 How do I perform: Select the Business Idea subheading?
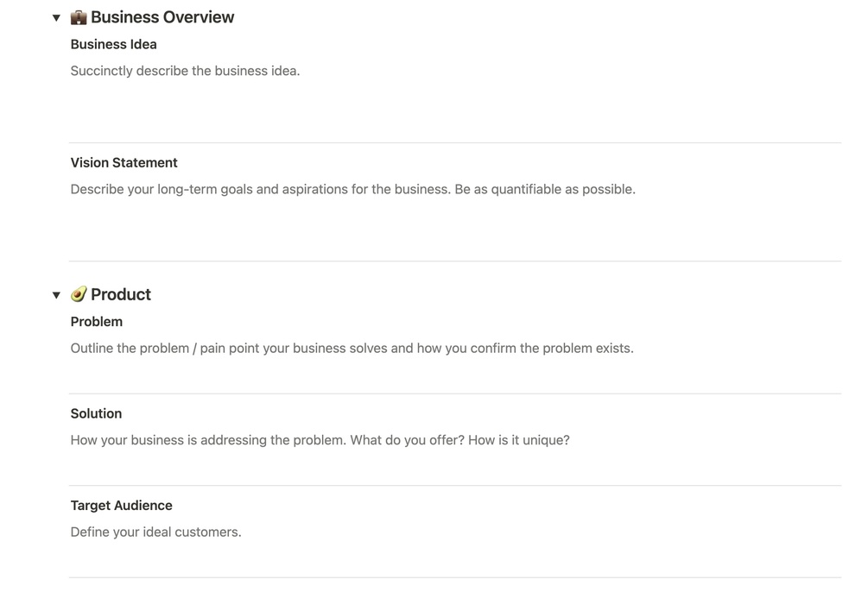[113, 44]
